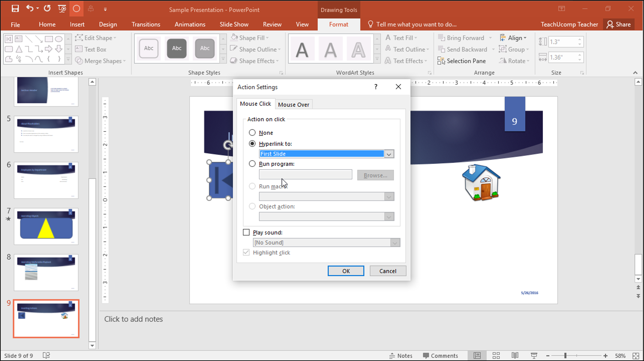The image size is (644, 361).
Task: Enable the Play sound checkbox
Action: click(246, 232)
